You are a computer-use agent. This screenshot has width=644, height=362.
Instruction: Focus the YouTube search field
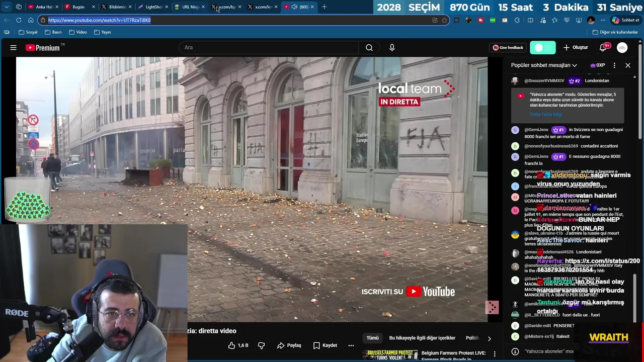coord(269,47)
